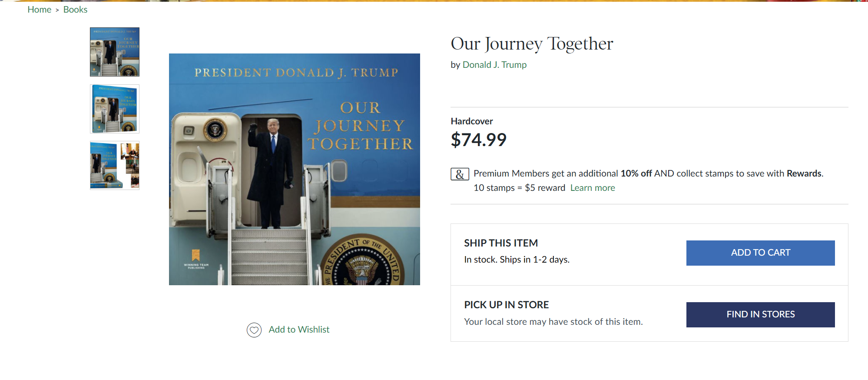The width and height of the screenshot is (868, 380).
Task: Go to Home in the breadcrumb
Action: (x=39, y=10)
